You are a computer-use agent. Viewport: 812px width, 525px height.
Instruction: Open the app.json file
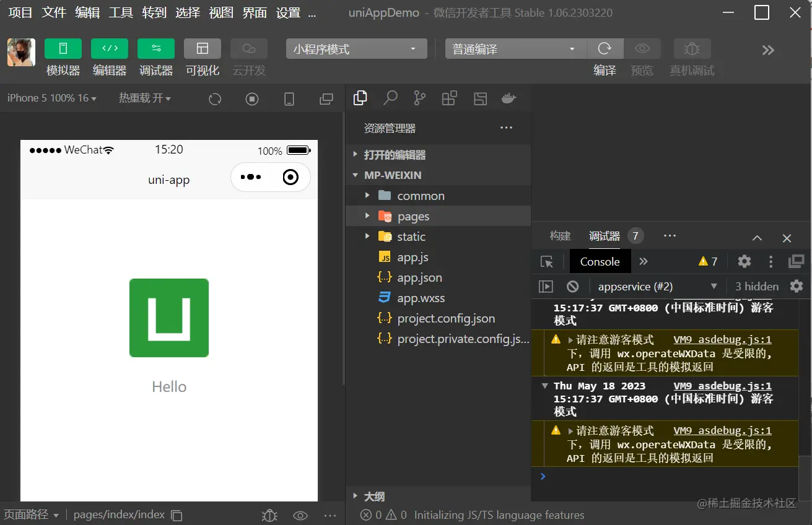(x=438, y=277)
